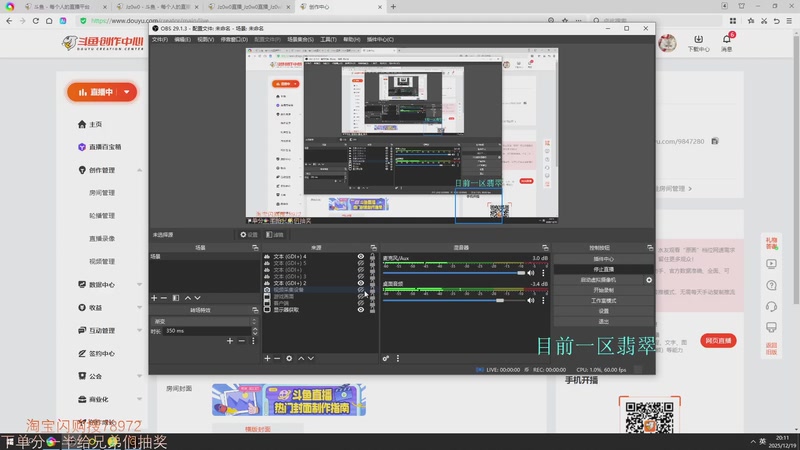Click 启动虚拟摄像机 button in OBS
Viewport: 800px width, 450px height.
[x=598, y=280]
